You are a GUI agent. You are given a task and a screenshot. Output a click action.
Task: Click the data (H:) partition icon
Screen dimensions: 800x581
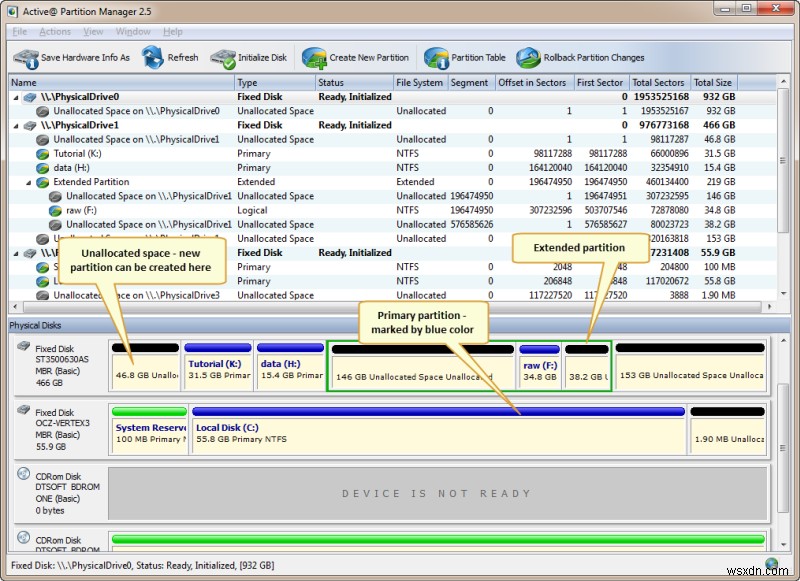[42, 168]
